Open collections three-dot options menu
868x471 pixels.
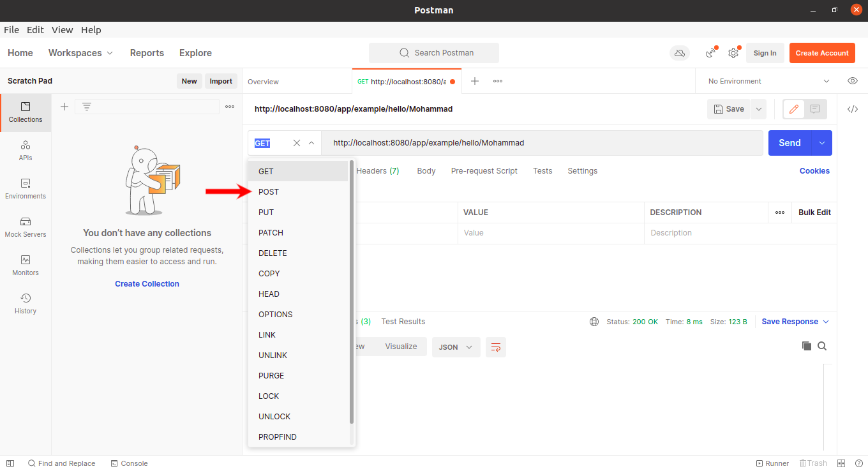tap(230, 107)
